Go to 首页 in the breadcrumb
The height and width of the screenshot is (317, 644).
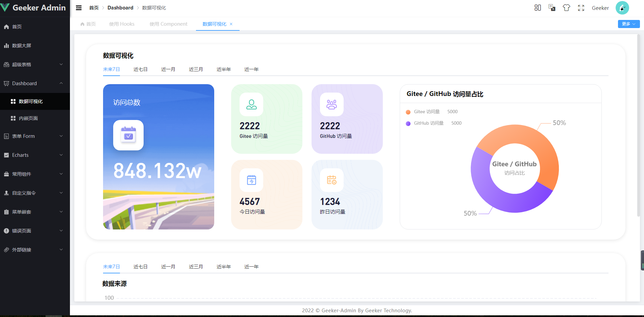coord(94,8)
